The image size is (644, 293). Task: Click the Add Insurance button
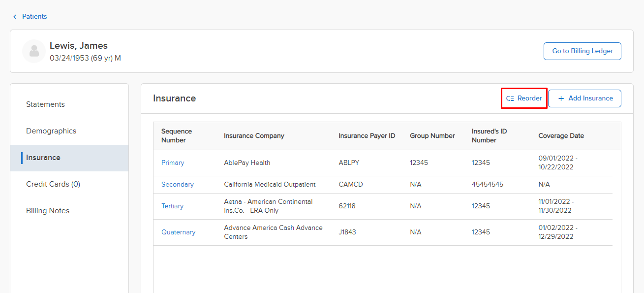tap(585, 98)
